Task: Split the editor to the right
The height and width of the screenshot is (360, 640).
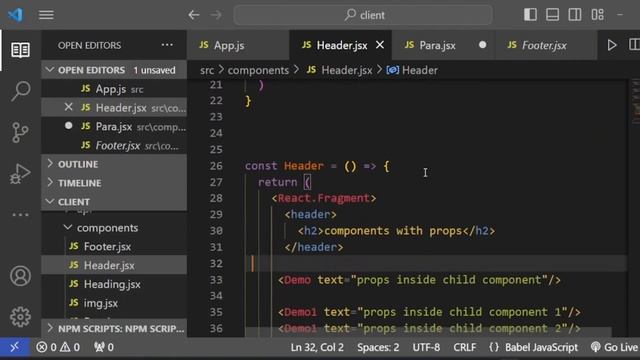Action: point(634,45)
